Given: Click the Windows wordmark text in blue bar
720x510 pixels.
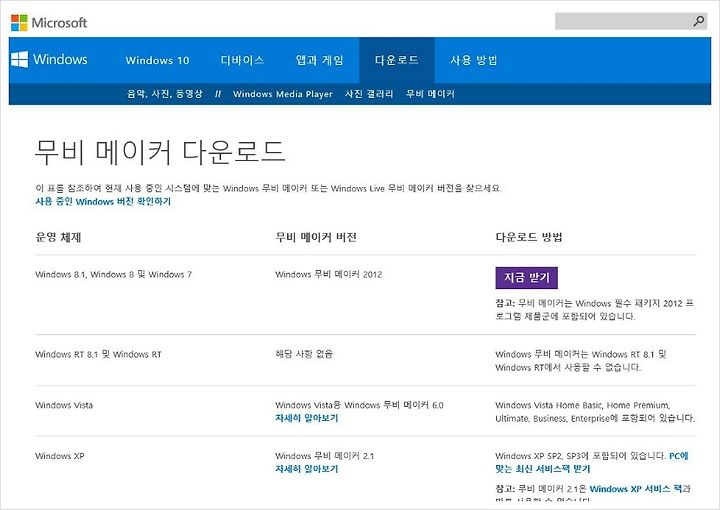Looking at the screenshot, I should [60, 59].
